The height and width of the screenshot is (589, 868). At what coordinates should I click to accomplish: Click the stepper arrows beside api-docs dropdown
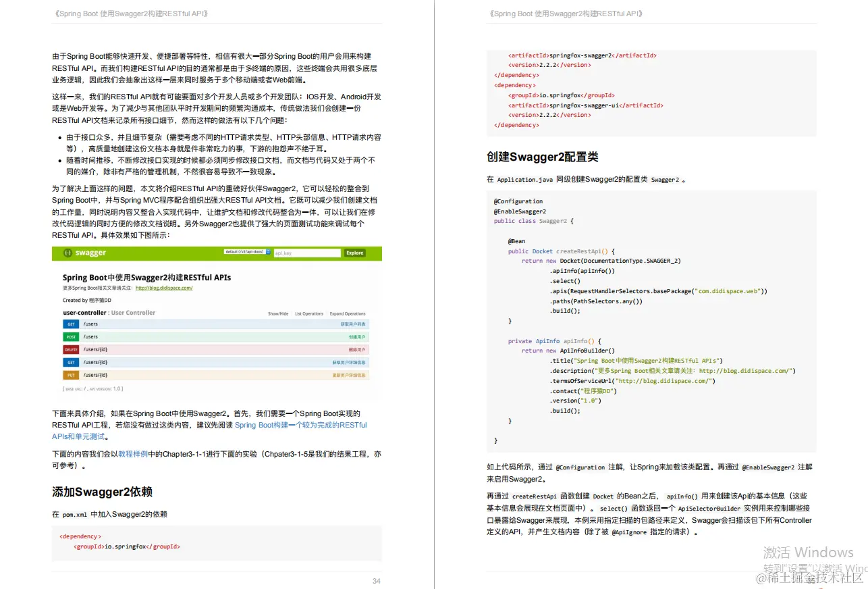(267, 252)
